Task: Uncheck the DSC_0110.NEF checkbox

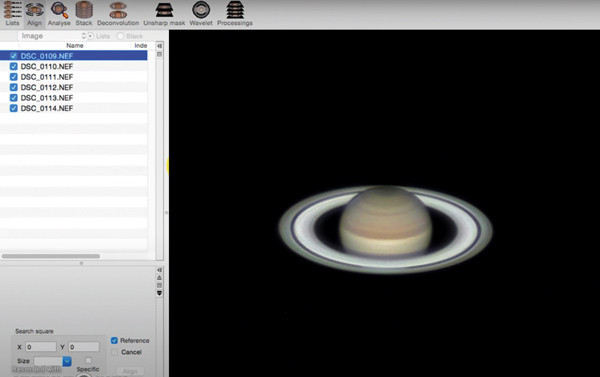Action: point(14,66)
